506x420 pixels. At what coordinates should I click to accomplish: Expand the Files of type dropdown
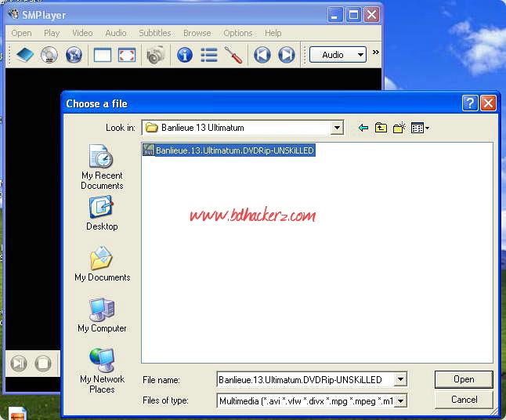click(400, 401)
